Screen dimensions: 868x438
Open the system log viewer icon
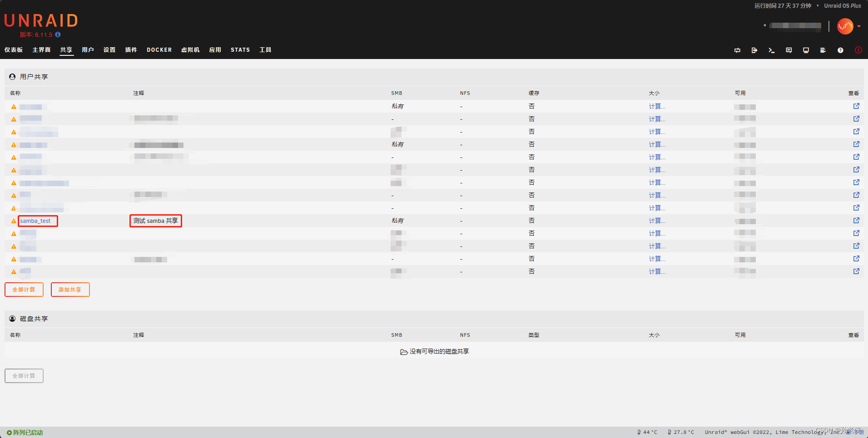823,50
